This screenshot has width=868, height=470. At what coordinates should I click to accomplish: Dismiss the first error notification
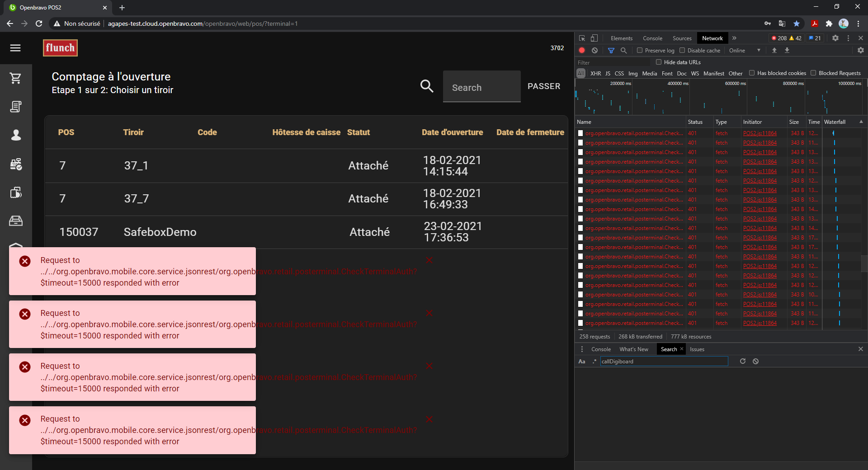click(x=429, y=260)
